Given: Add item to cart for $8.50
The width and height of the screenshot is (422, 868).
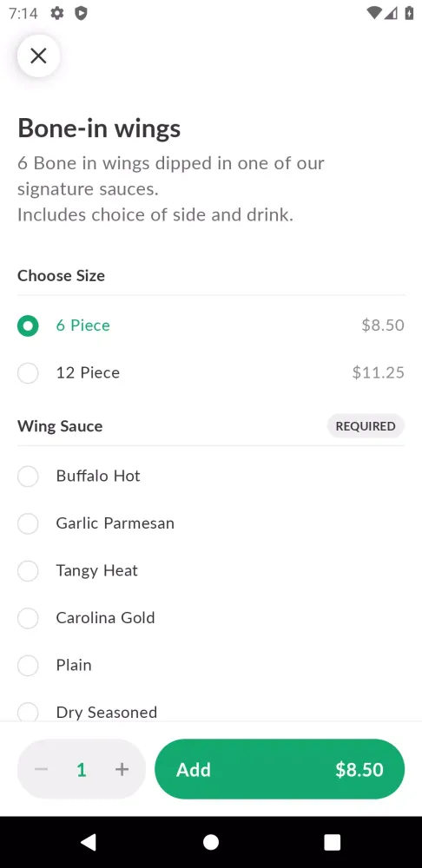Looking at the screenshot, I should click(280, 769).
